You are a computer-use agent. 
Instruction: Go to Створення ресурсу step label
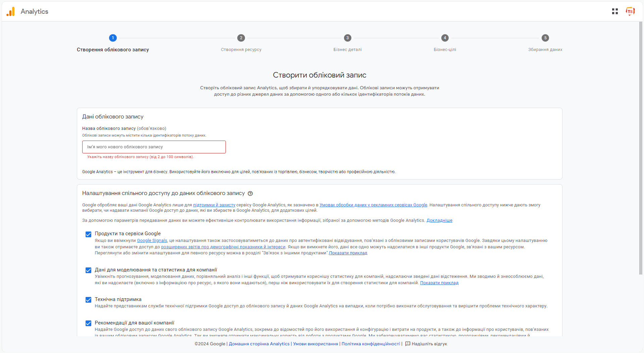[x=241, y=50]
